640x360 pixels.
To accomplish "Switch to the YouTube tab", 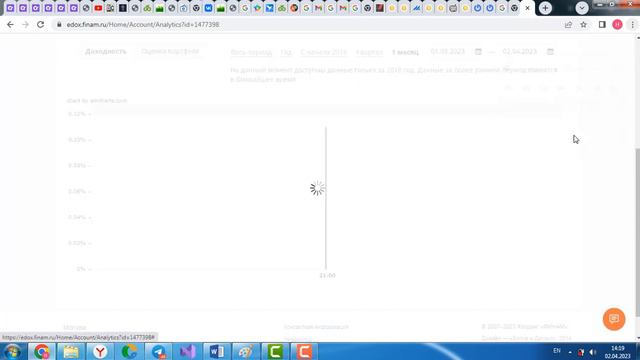I will pyautogui.click(x=98, y=8).
